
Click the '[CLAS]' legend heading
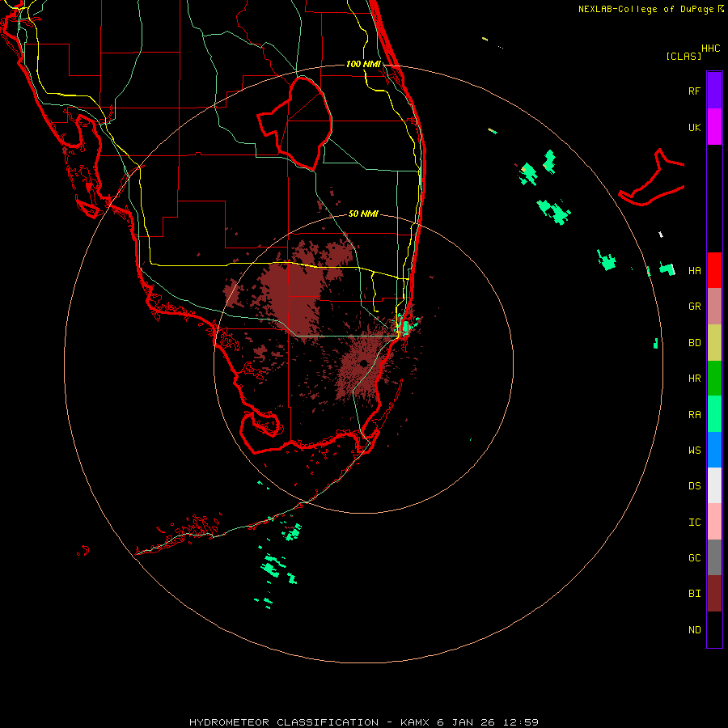(684, 56)
